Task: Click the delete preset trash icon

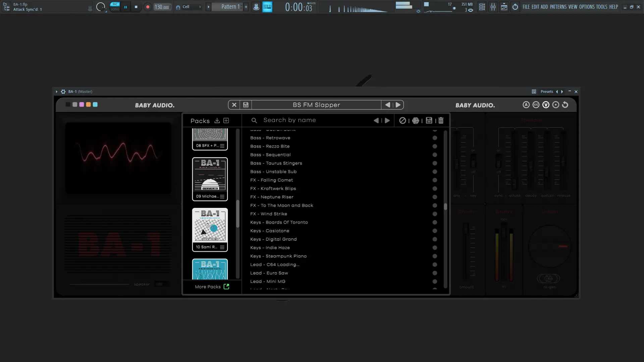Action: click(x=441, y=121)
